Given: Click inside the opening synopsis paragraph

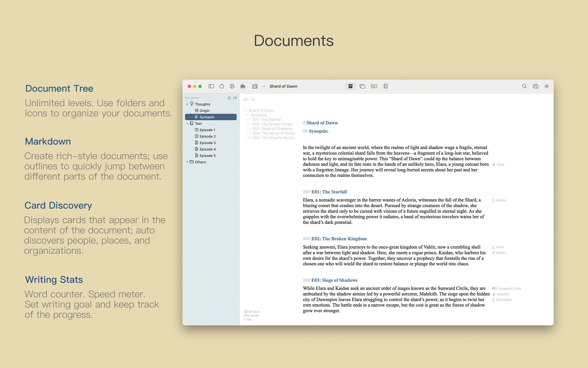Looking at the screenshot, I should click(x=395, y=161).
